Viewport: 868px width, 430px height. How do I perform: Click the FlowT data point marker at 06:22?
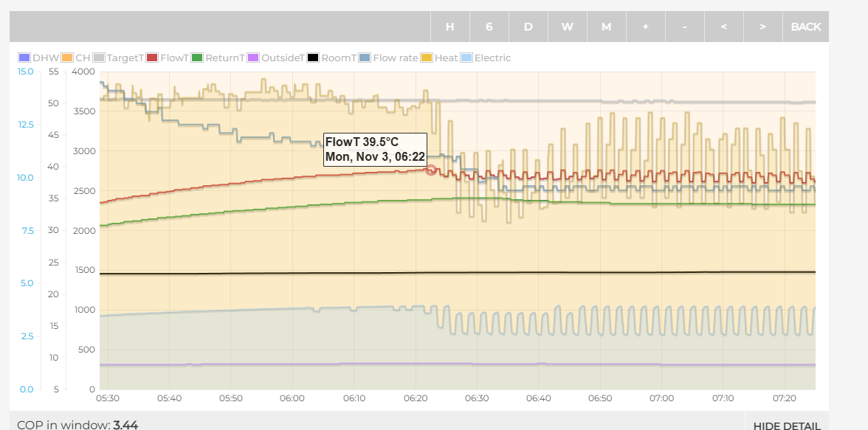tap(431, 170)
